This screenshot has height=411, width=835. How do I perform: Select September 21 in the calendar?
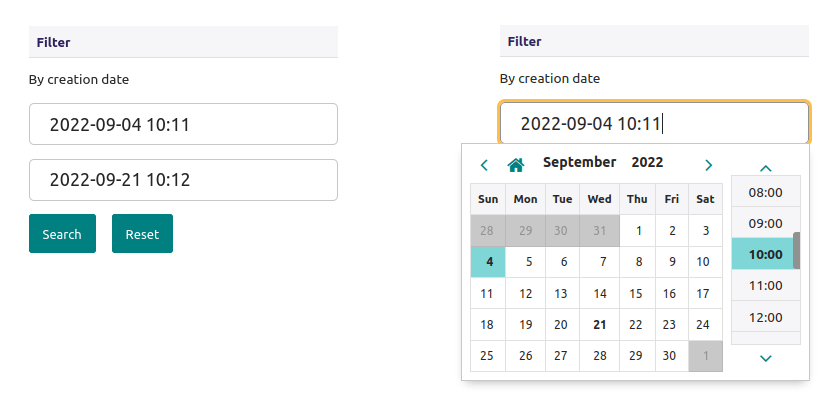(600, 324)
